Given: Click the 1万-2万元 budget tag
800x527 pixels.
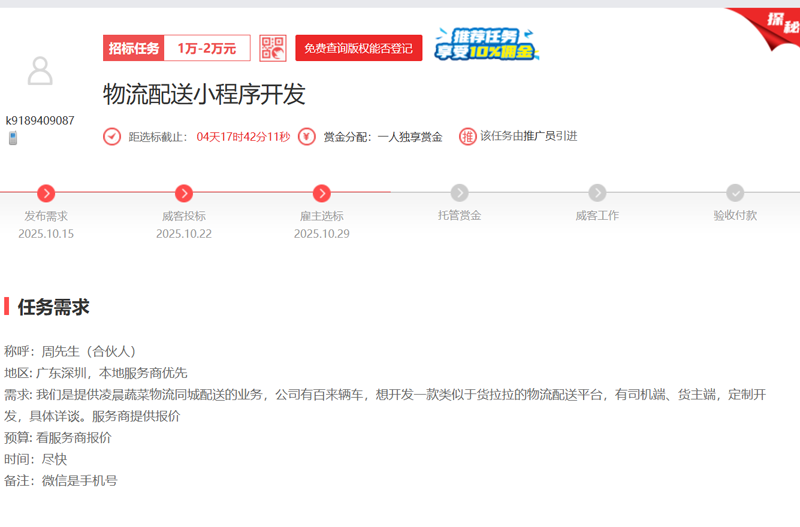Looking at the screenshot, I should pos(207,48).
